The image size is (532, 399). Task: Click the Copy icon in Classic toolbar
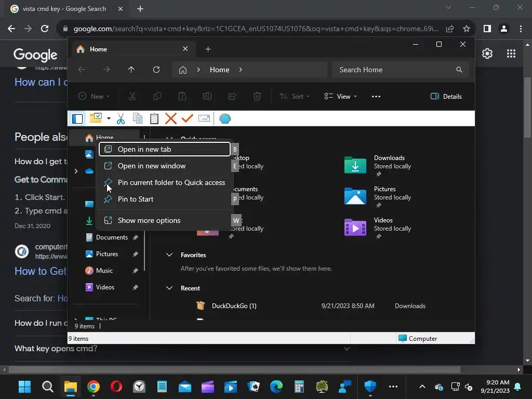[137, 118]
